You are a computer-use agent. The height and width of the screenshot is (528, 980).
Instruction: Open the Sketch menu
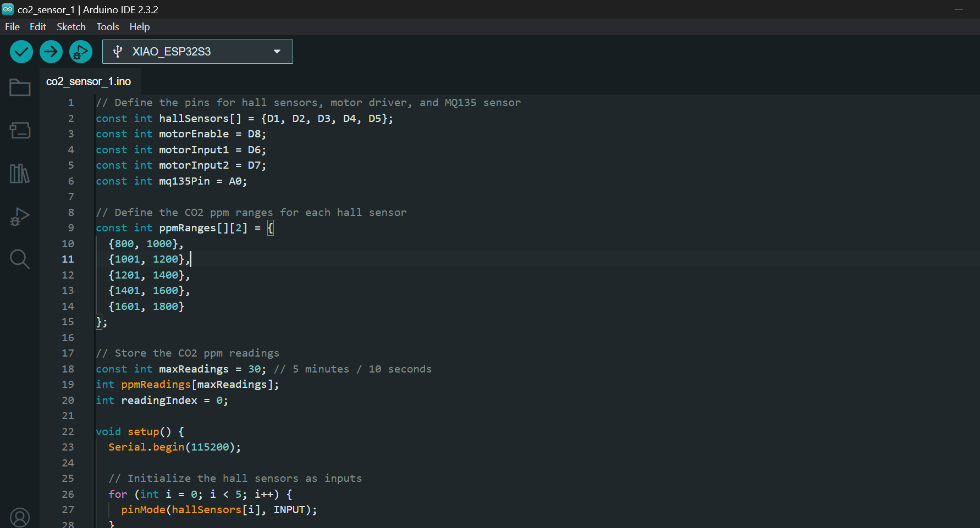tap(71, 27)
